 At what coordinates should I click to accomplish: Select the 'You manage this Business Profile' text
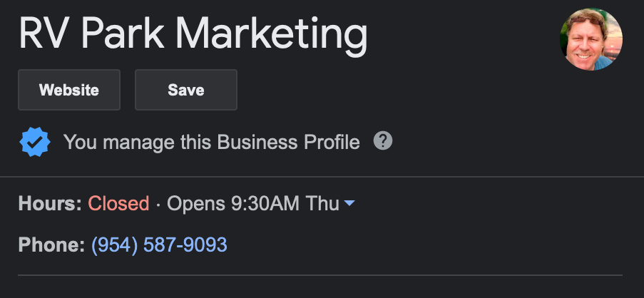[212, 142]
